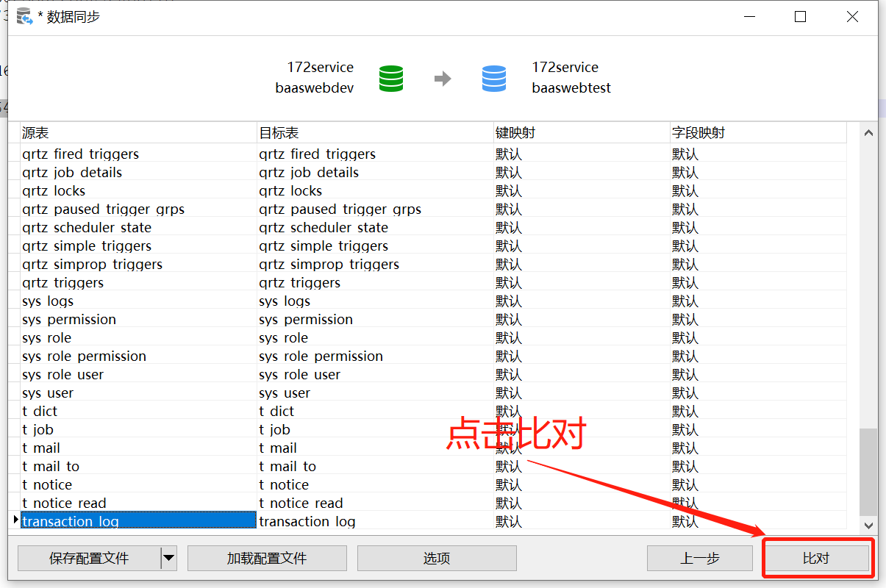886x588 pixels.
Task: Click the 数据同步 icon in the title bar
Action: (x=24, y=15)
